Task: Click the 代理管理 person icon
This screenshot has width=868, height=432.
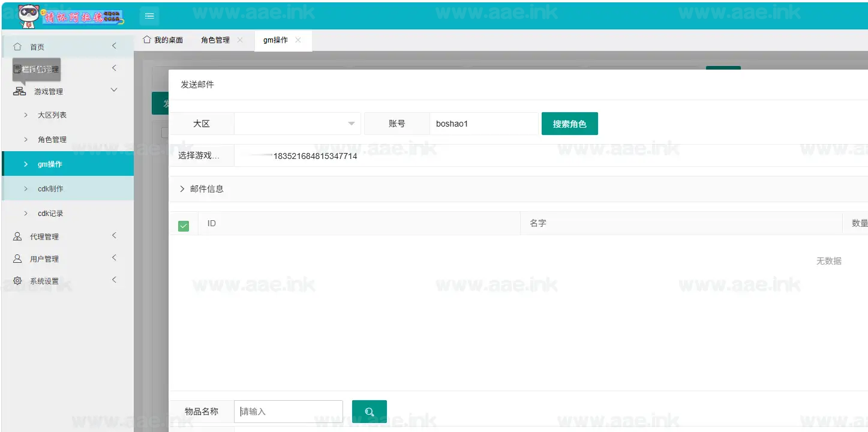Action: 17,236
